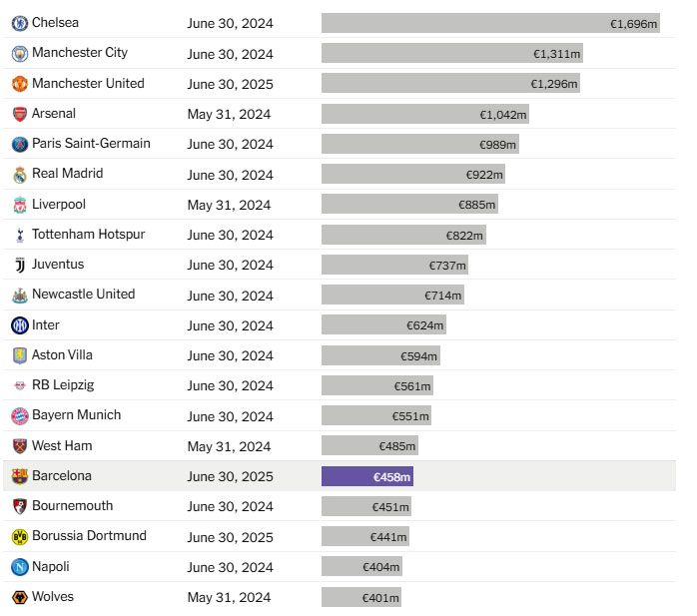Click the Wolves club crest icon
697x616 pixels.
point(20,597)
